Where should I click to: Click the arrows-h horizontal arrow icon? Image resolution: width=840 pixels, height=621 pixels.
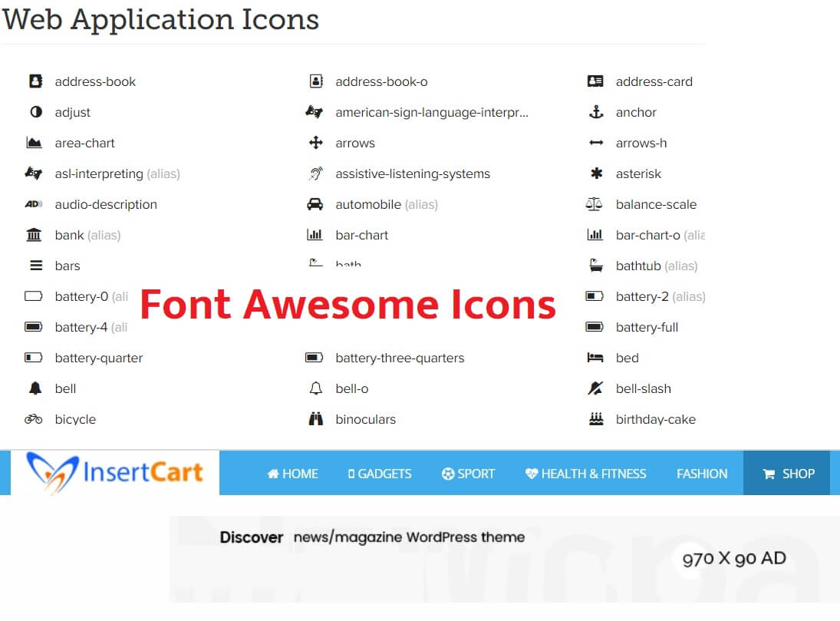click(x=596, y=143)
